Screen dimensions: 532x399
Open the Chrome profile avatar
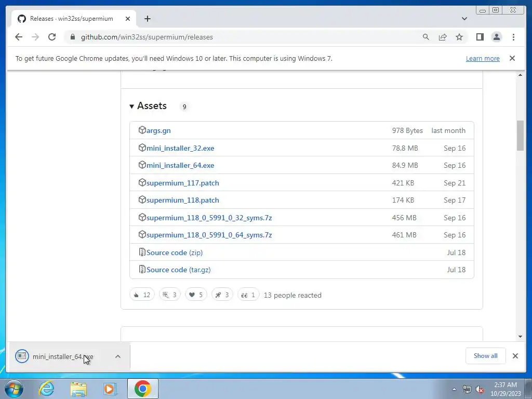(496, 37)
